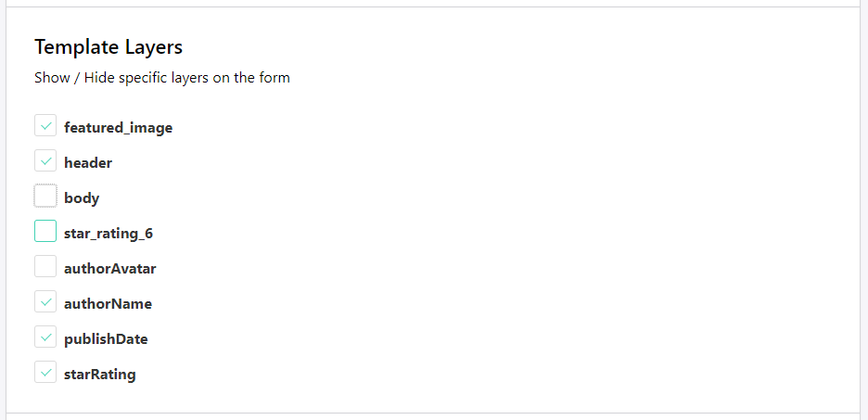Select the body label text
This screenshot has width=868, height=420.
82,198
